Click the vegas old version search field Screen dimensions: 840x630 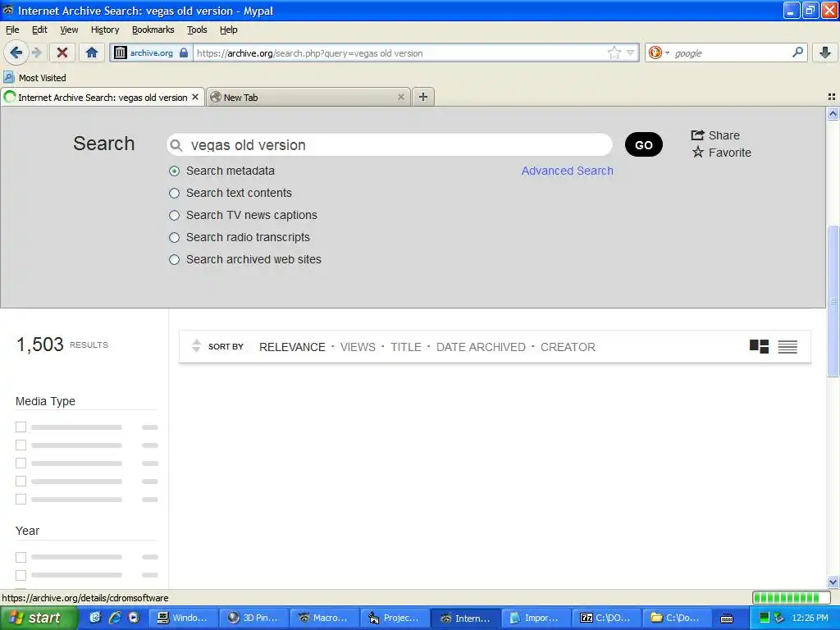pyautogui.click(x=390, y=144)
